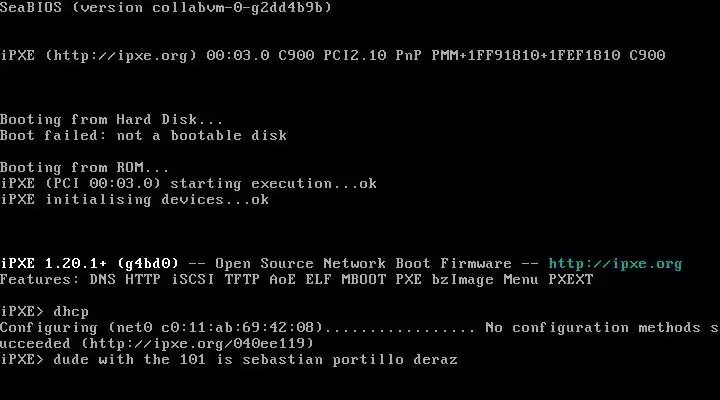This screenshot has width=720, height=400.
Task: Click the cyan http://ipxe.org link
Action: pyautogui.click(x=615, y=264)
